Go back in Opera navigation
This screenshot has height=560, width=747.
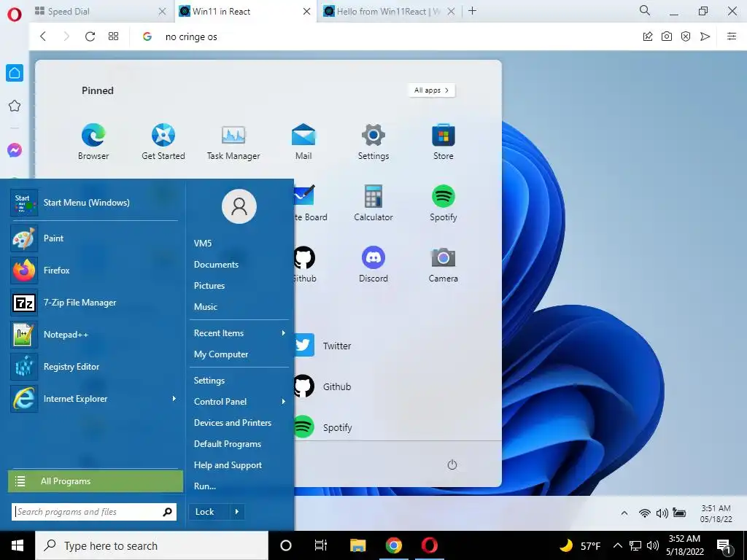tap(43, 36)
